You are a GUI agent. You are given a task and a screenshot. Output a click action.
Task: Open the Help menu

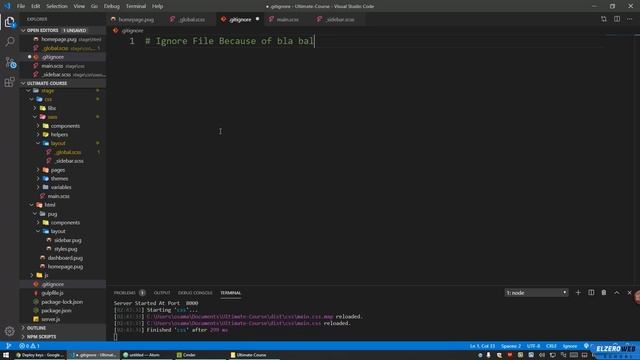(158, 6)
